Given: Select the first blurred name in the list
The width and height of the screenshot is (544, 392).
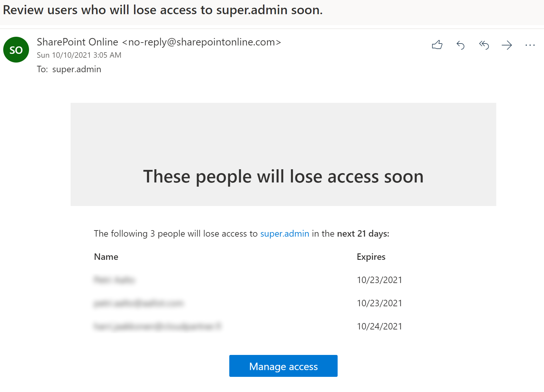Looking at the screenshot, I should click(114, 280).
